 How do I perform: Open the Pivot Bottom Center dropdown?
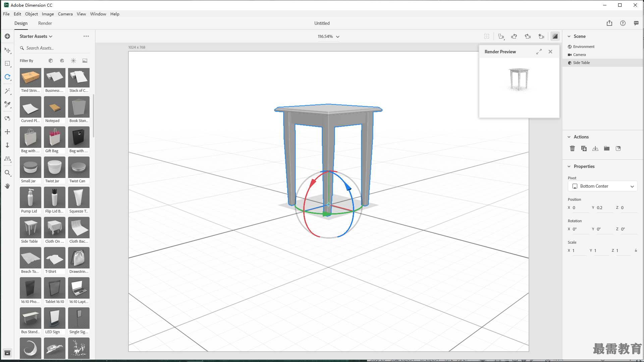point(603,186)
